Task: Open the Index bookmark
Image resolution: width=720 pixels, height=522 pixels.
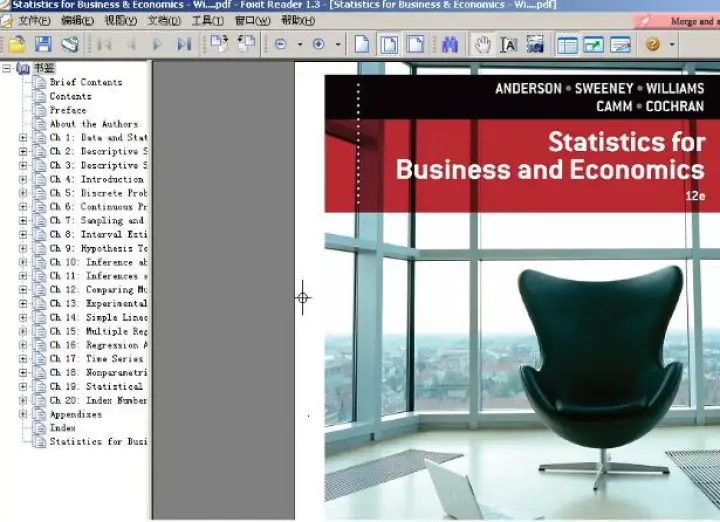Action: [x=62, y=428]
